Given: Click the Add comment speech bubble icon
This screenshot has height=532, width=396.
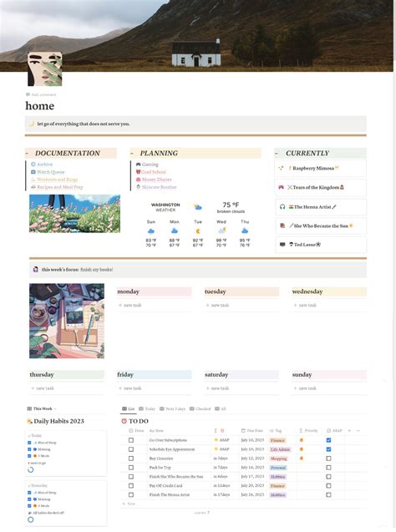Looking at the screenshot, I should (28, 94).
